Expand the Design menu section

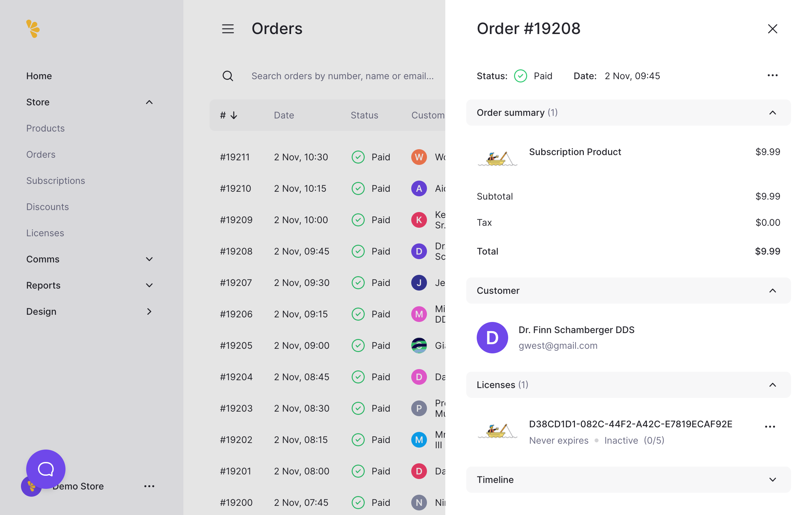149,311
